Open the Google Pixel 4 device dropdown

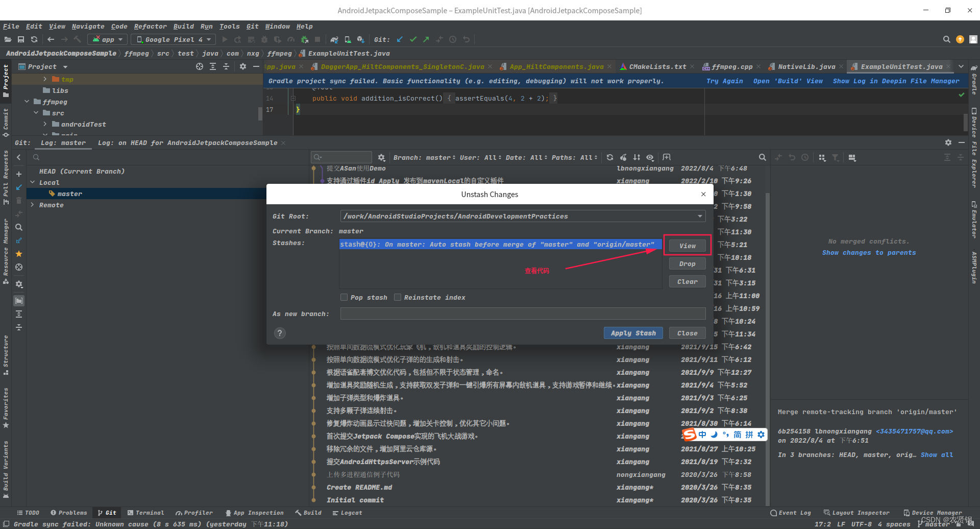[x=174, y=39]
